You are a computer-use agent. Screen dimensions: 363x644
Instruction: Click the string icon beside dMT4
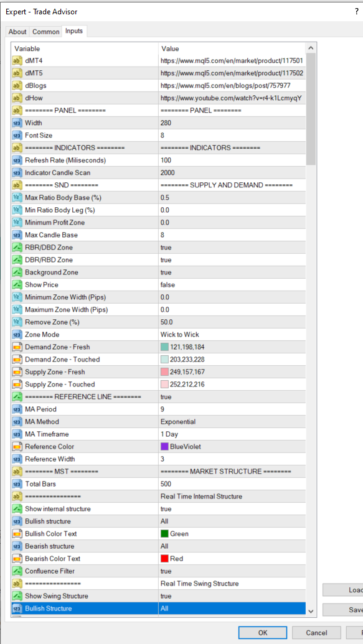[x=17, y=61]
